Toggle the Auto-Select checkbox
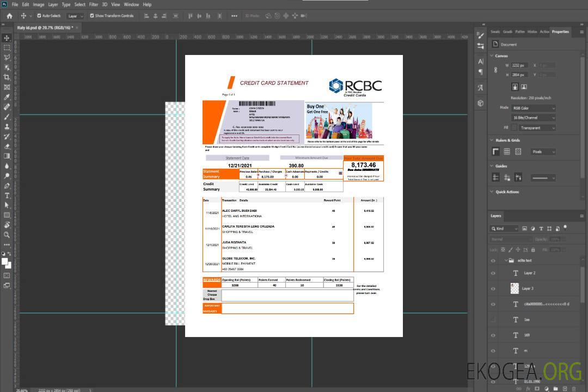This screenshot has width=588, height=392. coord(39,16)
